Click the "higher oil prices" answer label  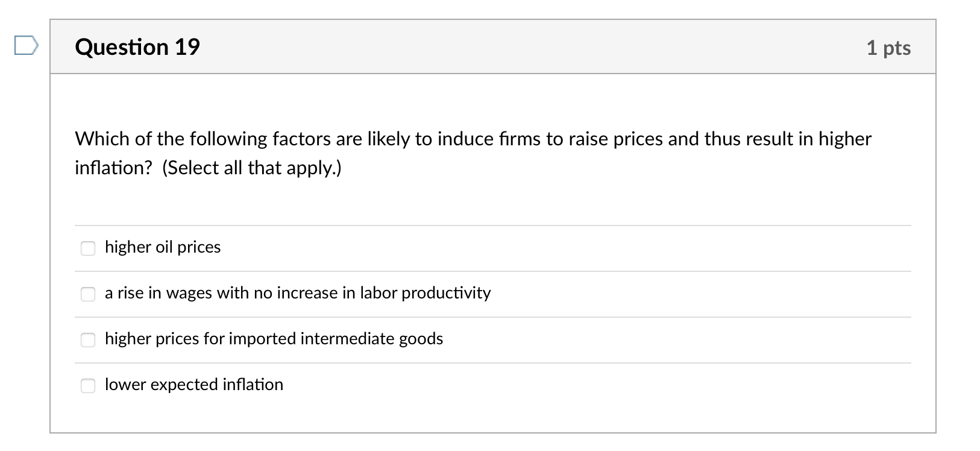[x=163, y=247]
